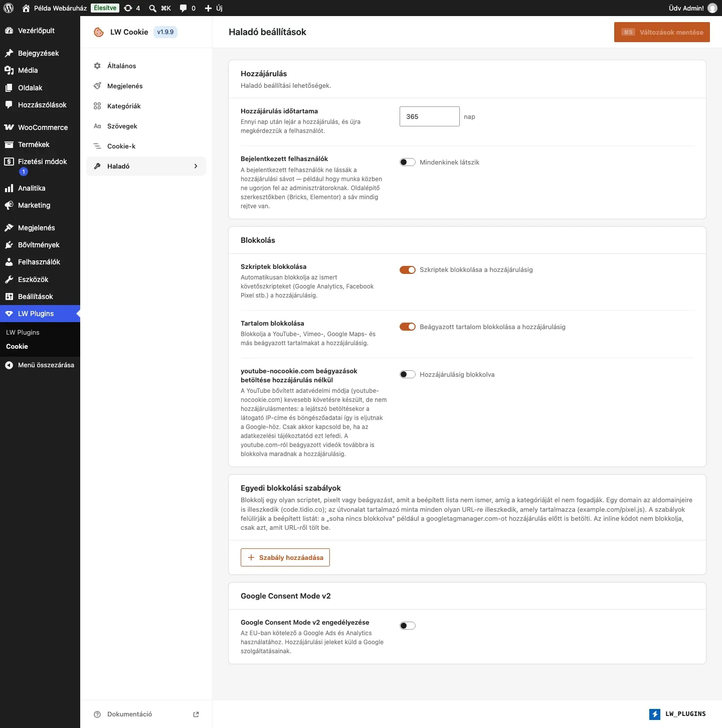This screenshot has width=722, height=728.
Task: Enable youtube-nocookie.com embeds toggle
Action: point(408,374)
